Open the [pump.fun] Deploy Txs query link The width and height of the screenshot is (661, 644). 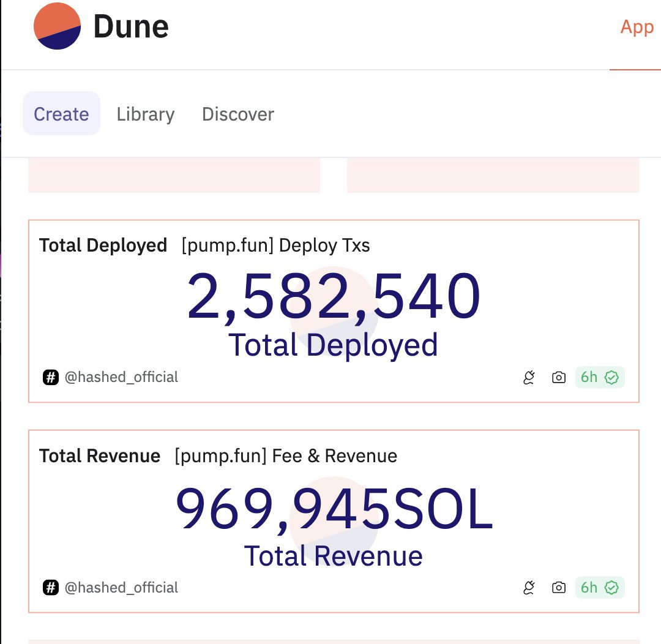(x=275, y=245)
